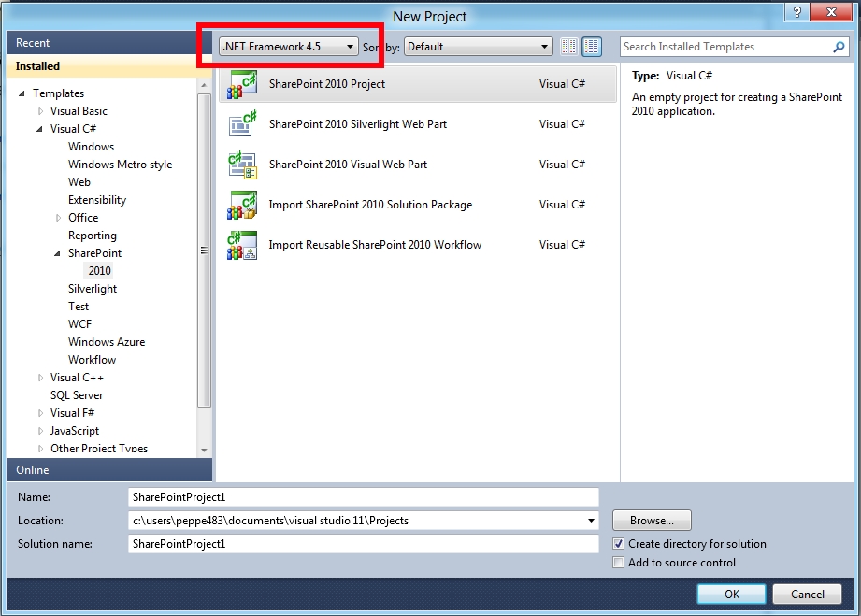The width and height of the screenshot is (861, 616).
Task: Select the Windows template category
Action: point(92,147)
